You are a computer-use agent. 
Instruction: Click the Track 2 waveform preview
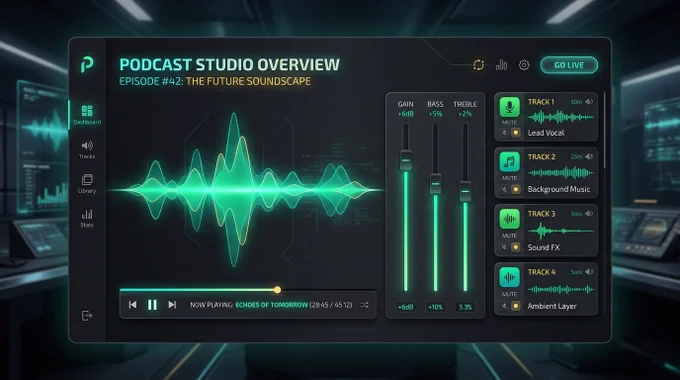pos(561,173)
